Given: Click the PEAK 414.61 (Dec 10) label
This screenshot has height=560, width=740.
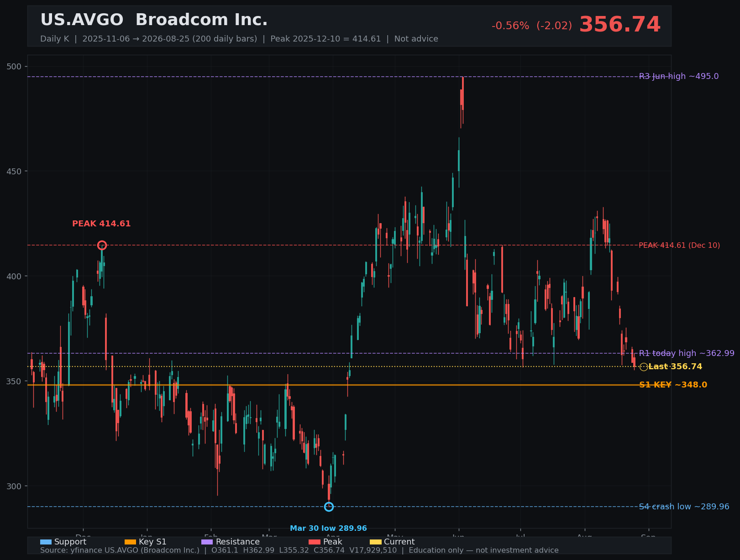Looking at the screenshot, I should coord(679,246).
